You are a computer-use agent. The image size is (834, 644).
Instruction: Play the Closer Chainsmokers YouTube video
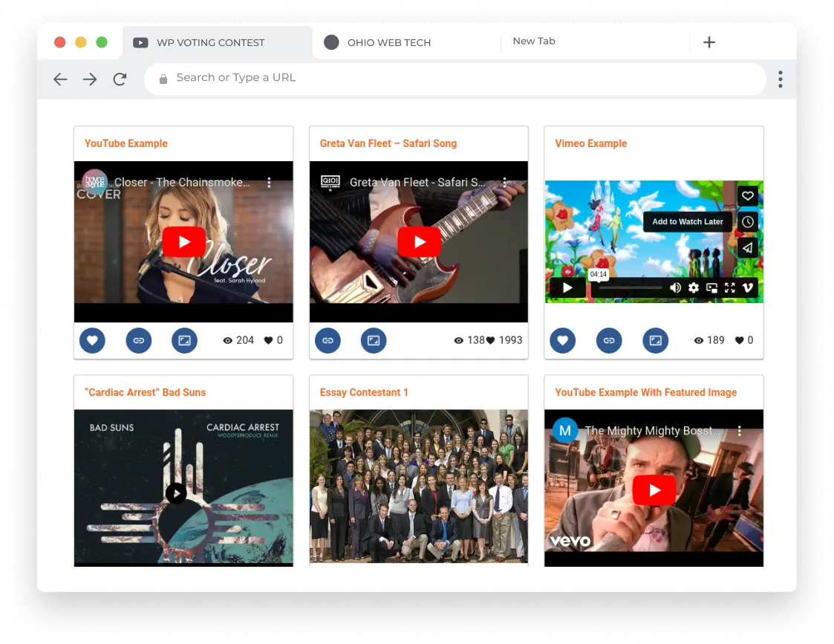pos(184,242)
